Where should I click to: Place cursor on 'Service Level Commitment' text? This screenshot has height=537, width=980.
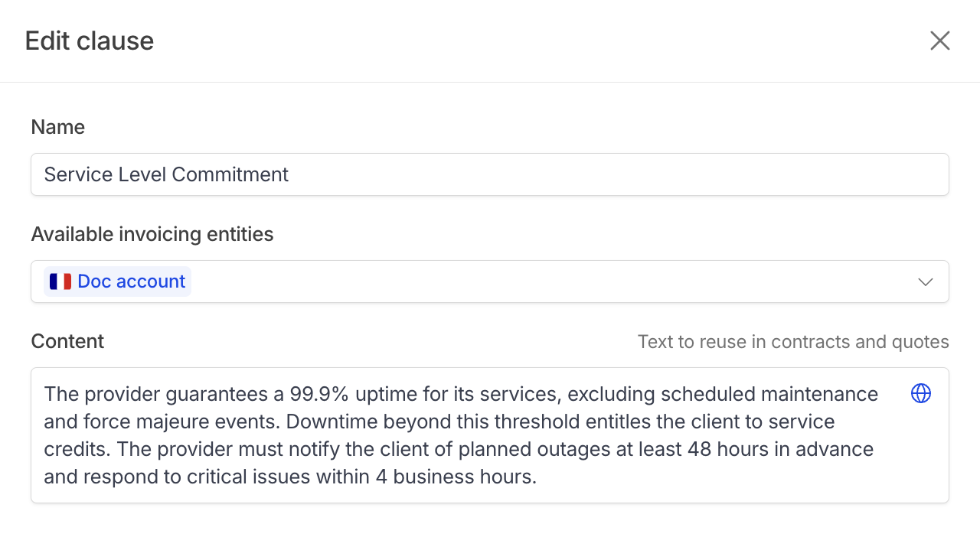coord(166,174)
